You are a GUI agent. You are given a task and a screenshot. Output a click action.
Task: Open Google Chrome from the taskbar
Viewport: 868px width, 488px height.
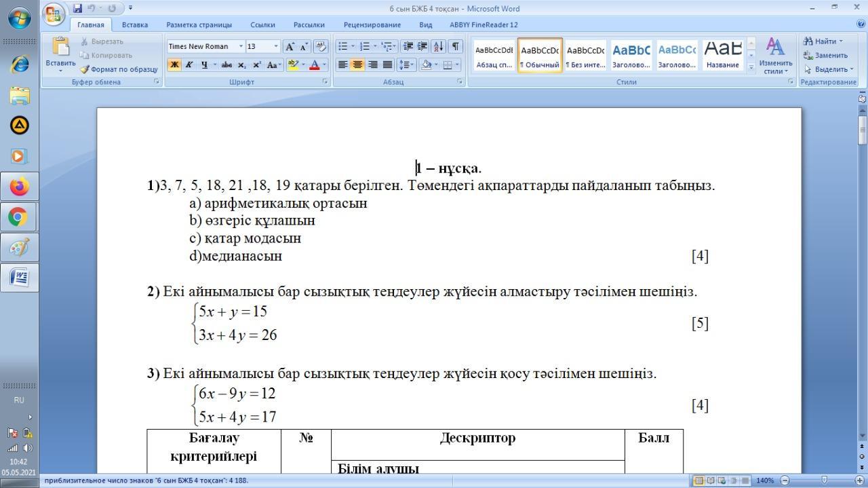[19, 217]
